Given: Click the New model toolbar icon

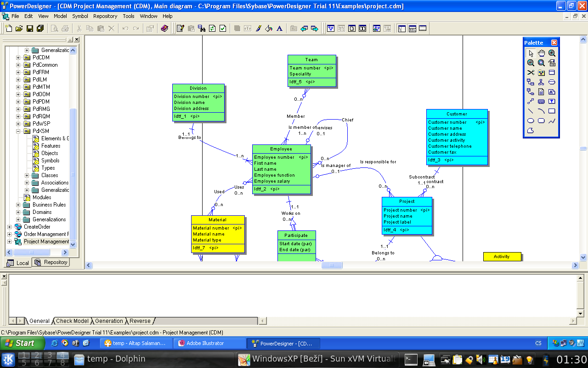Looking at the screenshot, I should pyautogui.click(x=9, y=29).
